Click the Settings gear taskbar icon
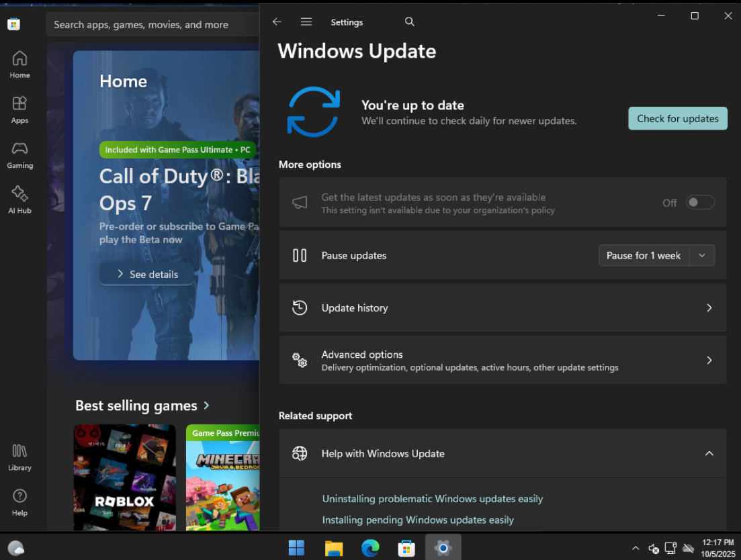This screenshot has width=741, height=560. (x=443, y=548)
